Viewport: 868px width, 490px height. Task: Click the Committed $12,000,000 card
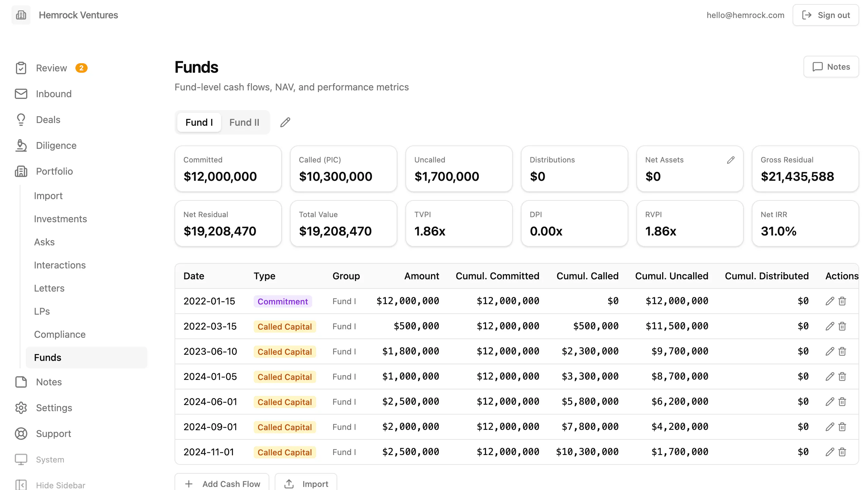(x=228, y=169)
